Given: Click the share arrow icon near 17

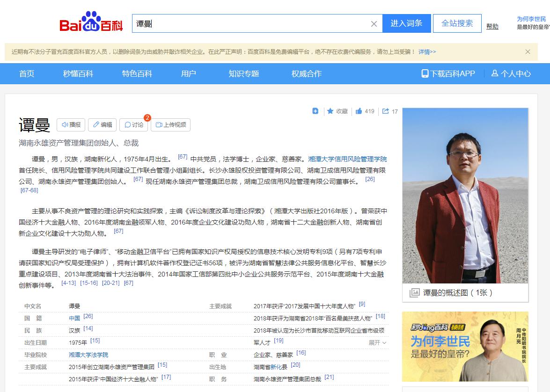Looking at the screenshot, I should pyautogui.click(x=385, y=111).
